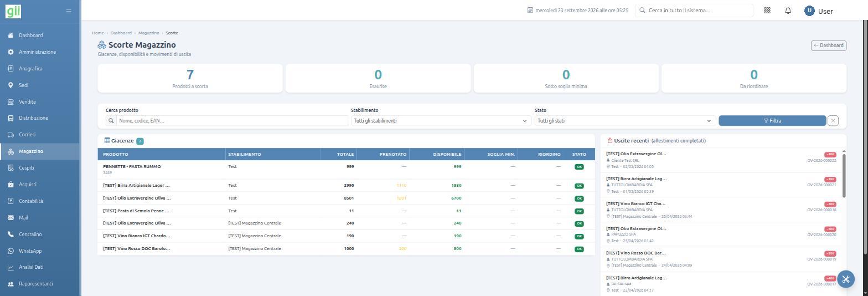This screenshot has width=868, height=296.
Task: Click the Acquisti shopping bag icon
Action: 11,185
